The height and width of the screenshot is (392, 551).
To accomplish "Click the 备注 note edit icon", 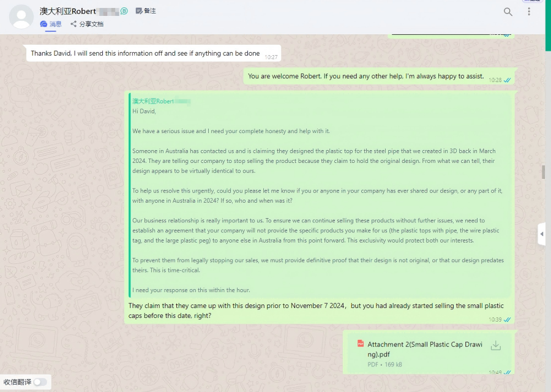I will coord(139,11).
